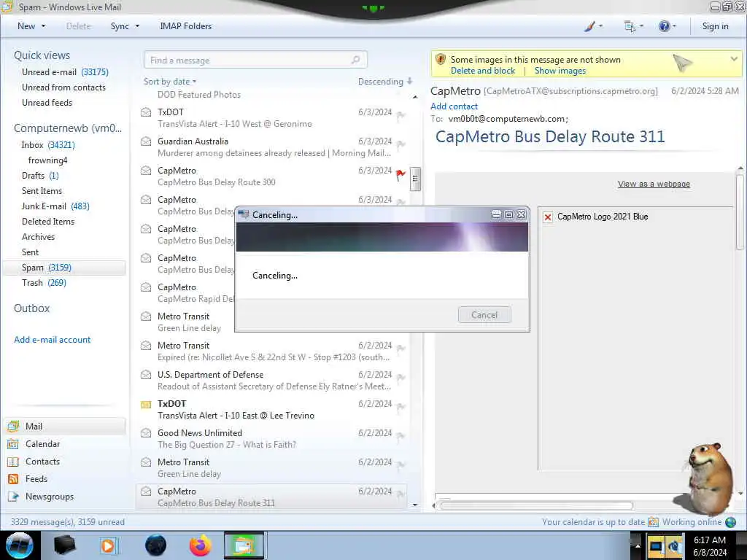Flag the Metro Transit Expired Nicollet Ave message
This screenshot has width=747, height=560.
400,349
